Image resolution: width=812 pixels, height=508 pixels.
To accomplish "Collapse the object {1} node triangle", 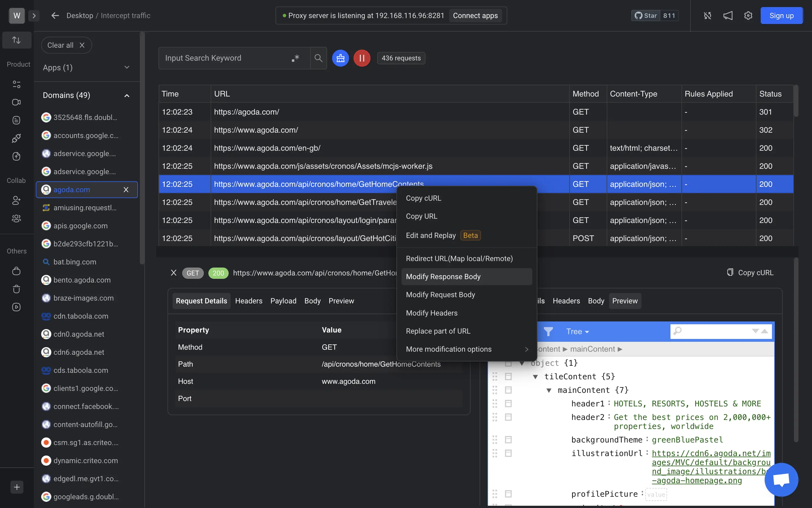I will (x=522, y=363).
